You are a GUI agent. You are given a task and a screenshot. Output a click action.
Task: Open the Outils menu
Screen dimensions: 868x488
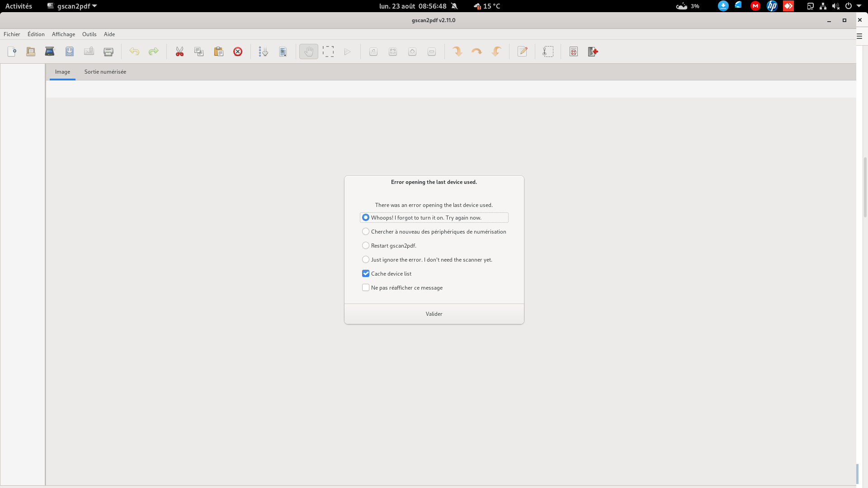tap(90, 34)
